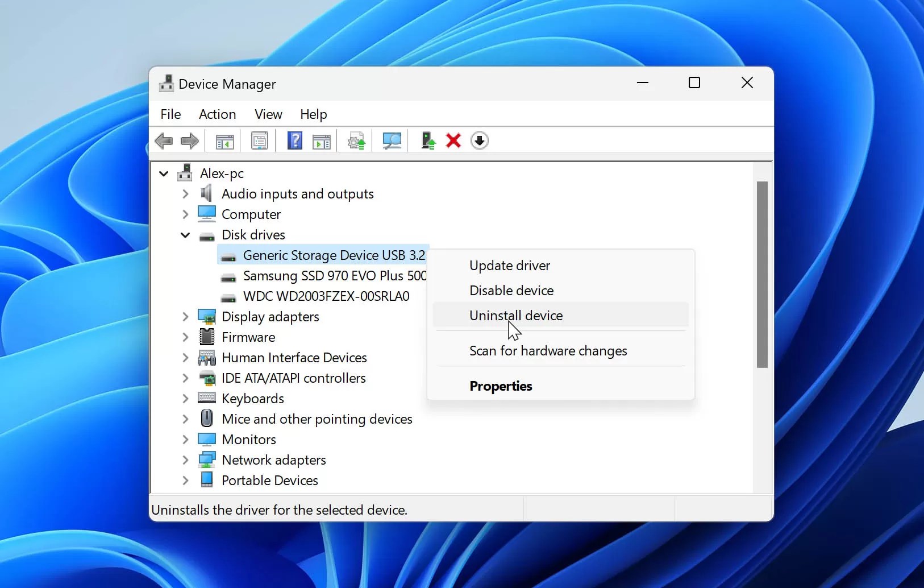924x588 pixels.
Task: Collapse the Disk drives category
Action: [184, 235]
